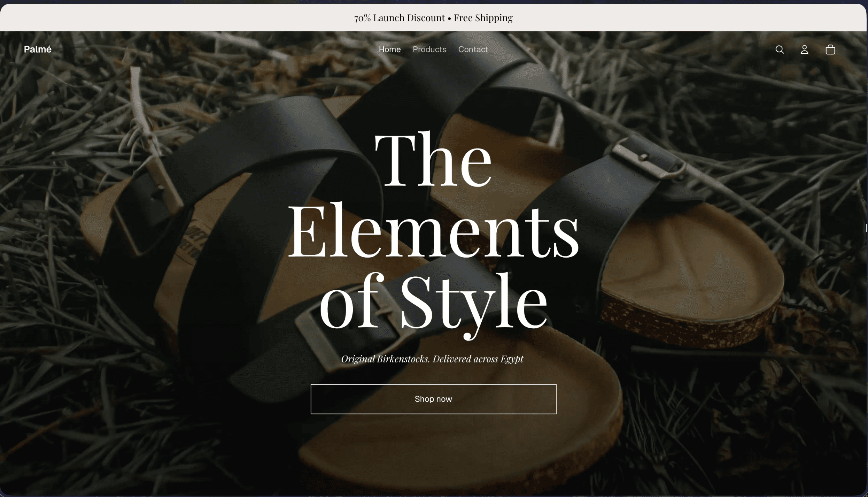Click the Free Shipping announcement text
The image size is (868, 497).
click(x=483, y=18)
